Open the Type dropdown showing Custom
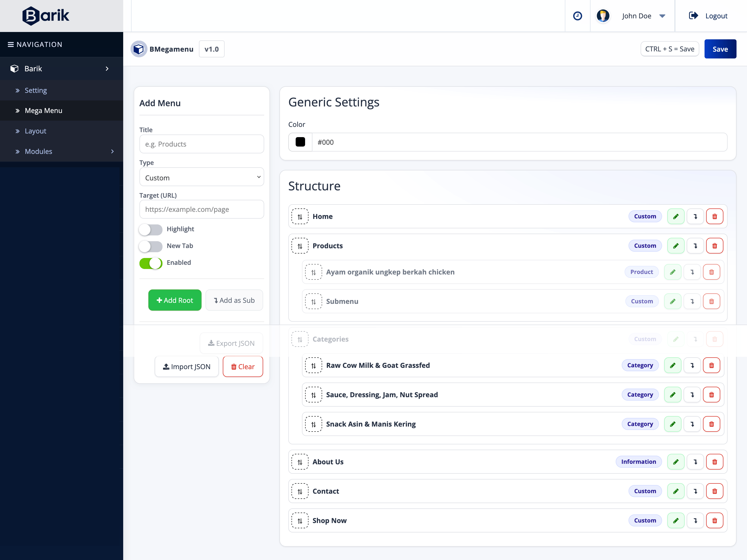Image resolution: width=747 pixels, height=560 pixels. coord(202,177)
